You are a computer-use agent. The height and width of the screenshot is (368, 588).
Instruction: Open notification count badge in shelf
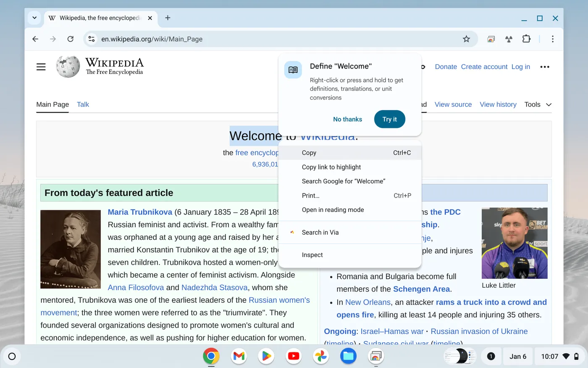[491, 357]
